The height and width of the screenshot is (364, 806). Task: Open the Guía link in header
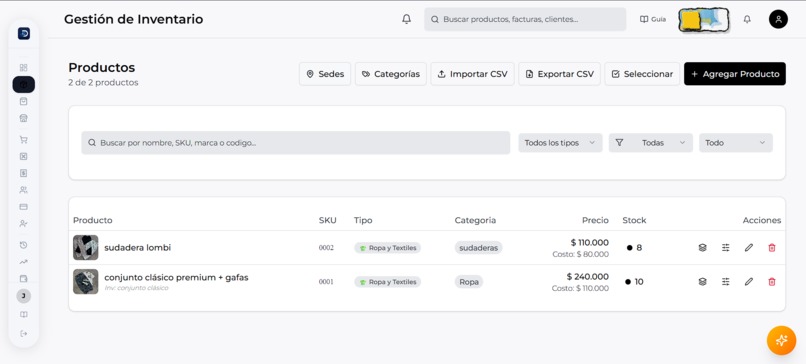click(653, 19)
